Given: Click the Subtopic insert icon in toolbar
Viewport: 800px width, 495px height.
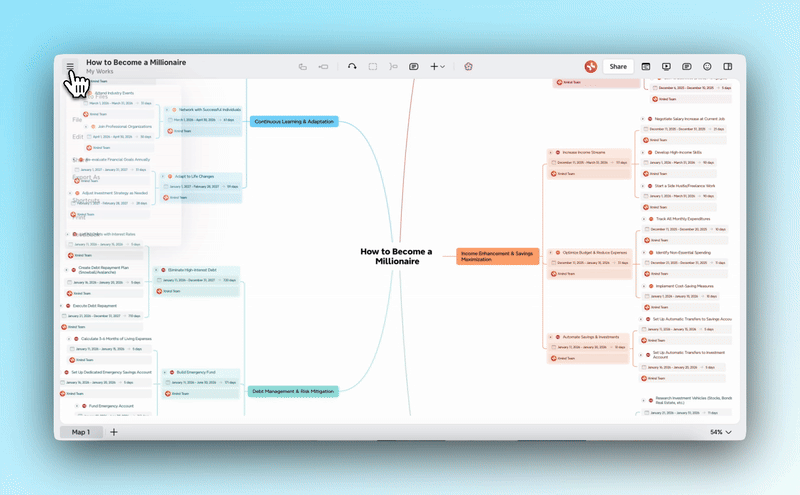Looking at the screenshot, I should click(x=323, y=67).
